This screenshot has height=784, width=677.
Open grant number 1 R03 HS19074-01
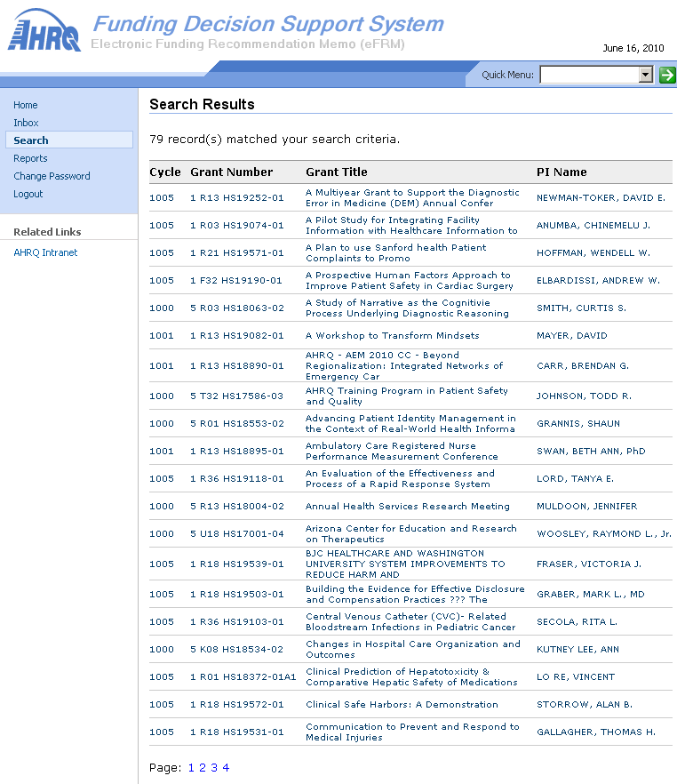237,226
